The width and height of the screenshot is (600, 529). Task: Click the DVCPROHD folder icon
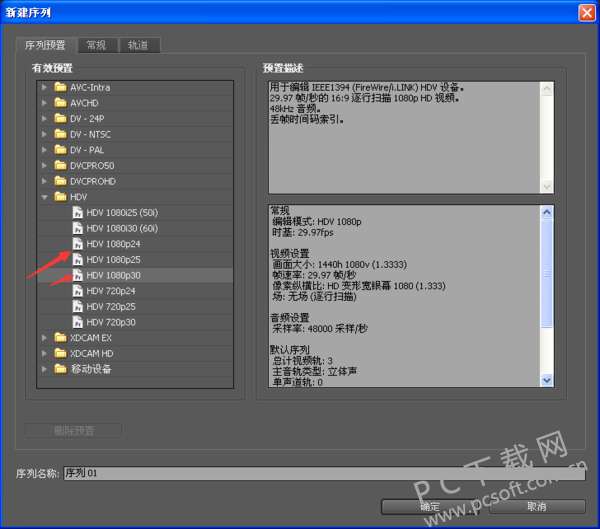tap(60, 181)
